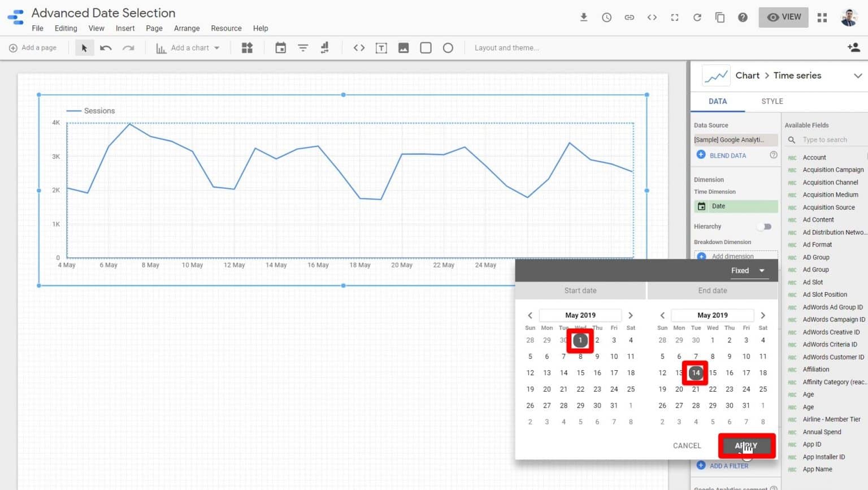Select the date range control tool
Screen dimensions: 868x490
click(280, 47)
